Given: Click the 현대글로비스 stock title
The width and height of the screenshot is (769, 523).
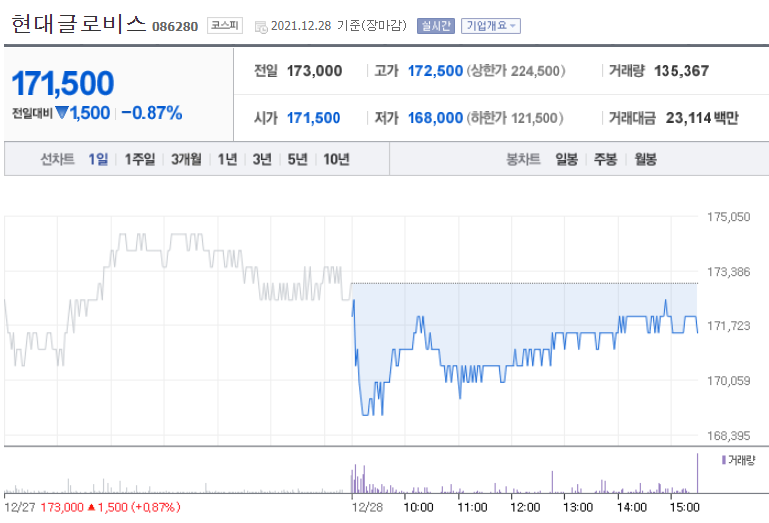Looking at the screenshot, I should [x=78, y=24].
